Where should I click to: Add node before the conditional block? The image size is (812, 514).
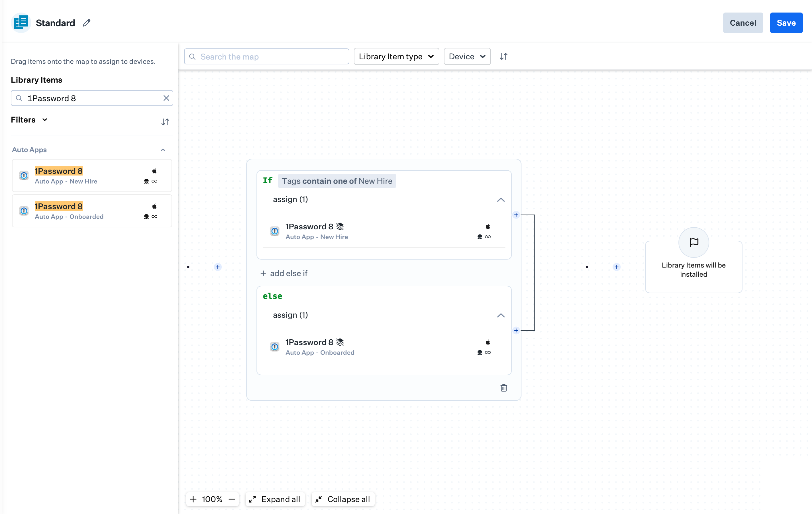tap(217, 267)
